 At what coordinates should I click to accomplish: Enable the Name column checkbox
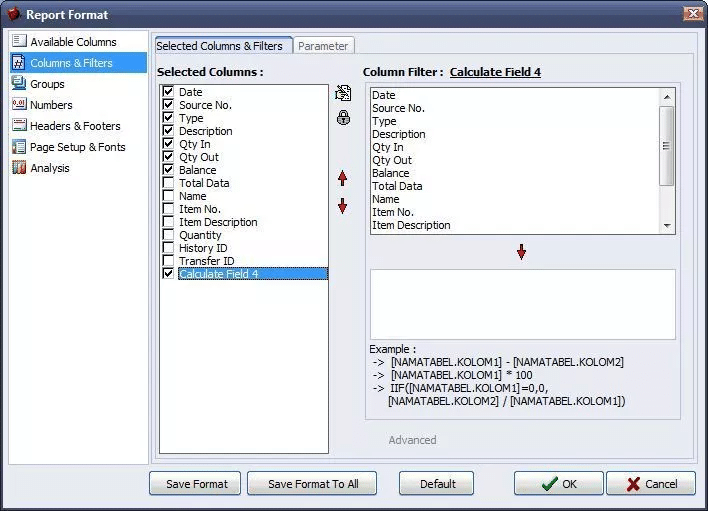point(168,196)
